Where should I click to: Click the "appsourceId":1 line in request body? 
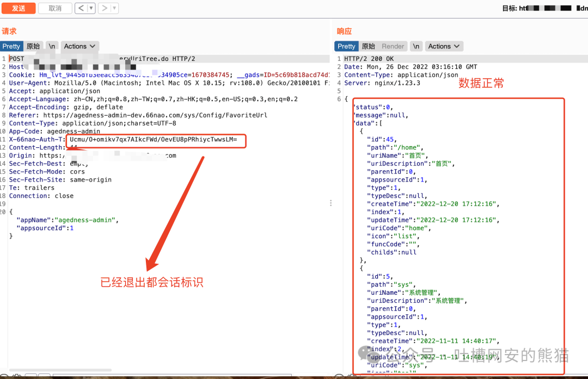pos(45,228)
